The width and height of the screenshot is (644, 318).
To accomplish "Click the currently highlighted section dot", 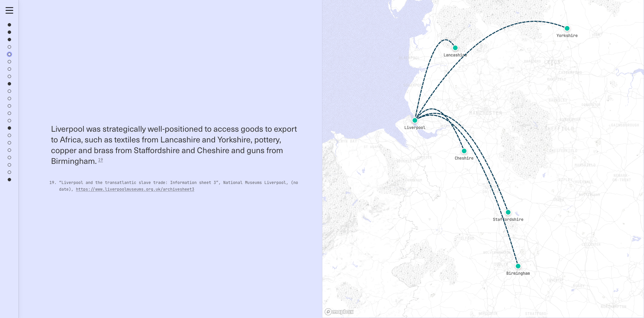I will [x=9, y=54].
